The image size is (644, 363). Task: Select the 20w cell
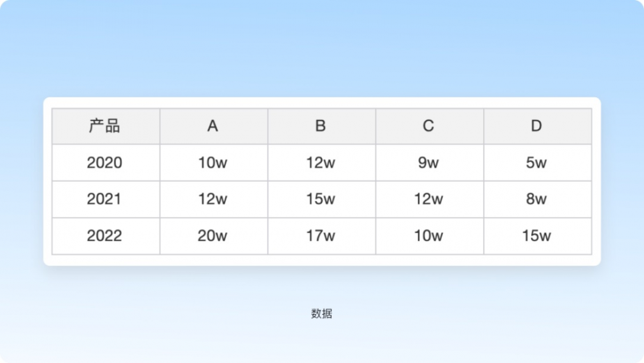point(213,236)
